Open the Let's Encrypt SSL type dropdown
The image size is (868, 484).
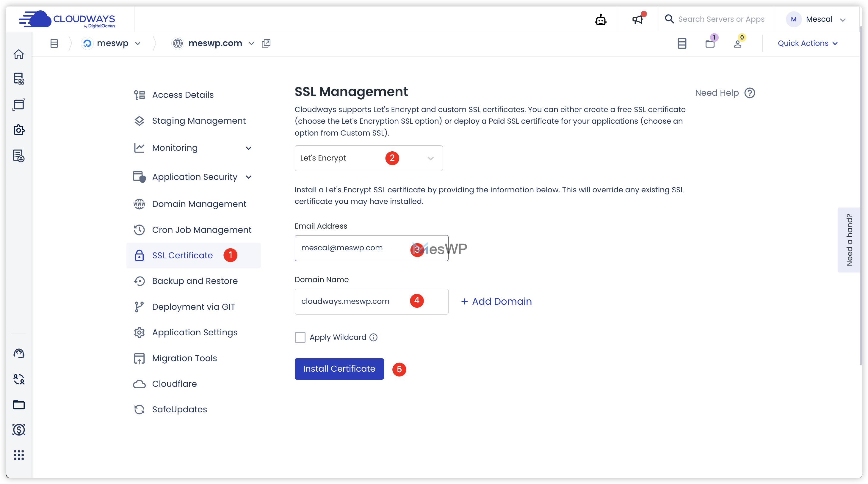(x=369, y=158)
